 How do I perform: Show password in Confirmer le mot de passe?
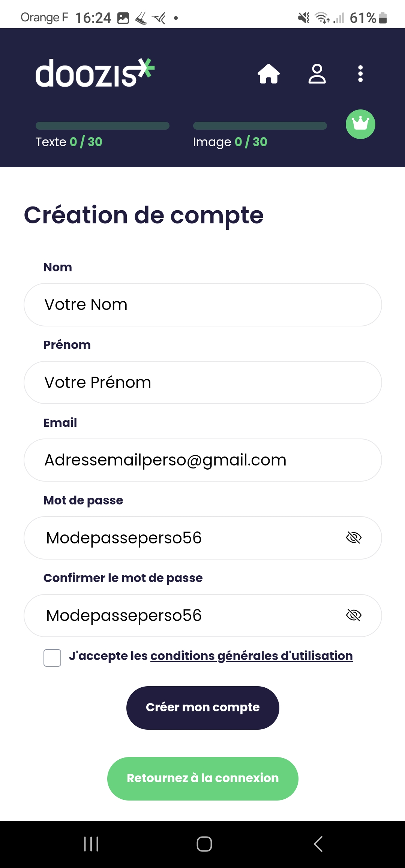tap(354, 615)
